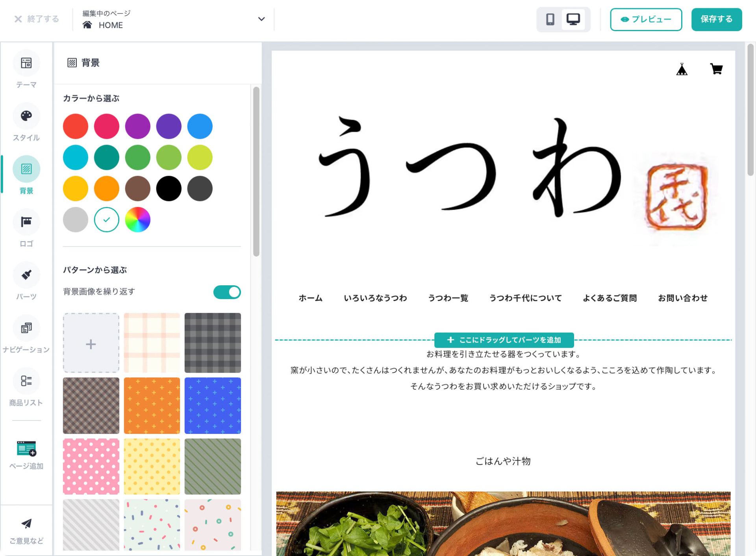Image resolution: width=756 pixels, height=556 pixels.
Task: Choose the green diagonal stripe pattern
Action: 213,467
